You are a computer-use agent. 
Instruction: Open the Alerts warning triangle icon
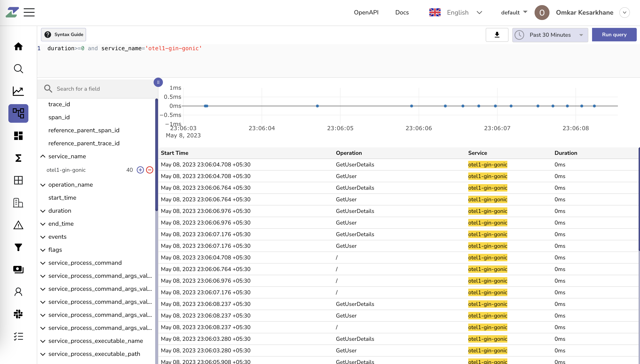tap(18, 225)
